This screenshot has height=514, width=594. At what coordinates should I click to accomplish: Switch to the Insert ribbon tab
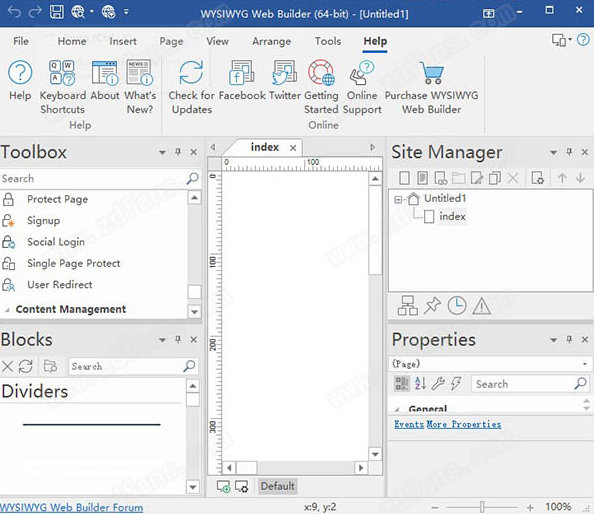123,41
